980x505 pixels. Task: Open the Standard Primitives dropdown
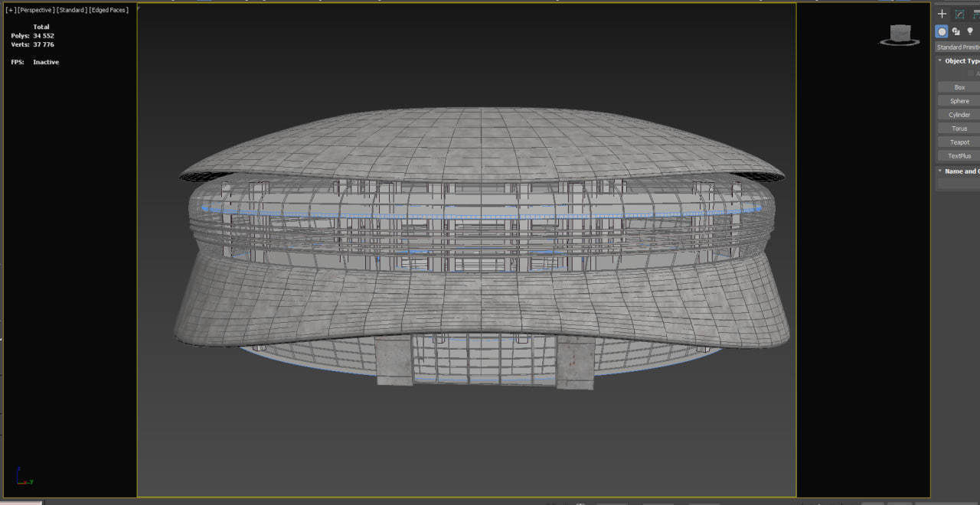coord(958,47)
